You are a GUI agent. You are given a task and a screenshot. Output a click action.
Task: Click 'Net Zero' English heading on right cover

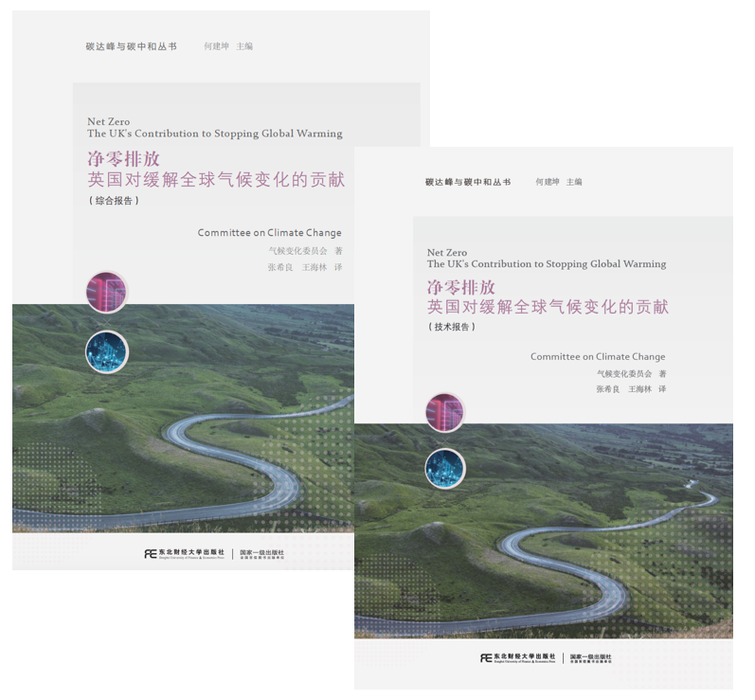coord(447,252)
